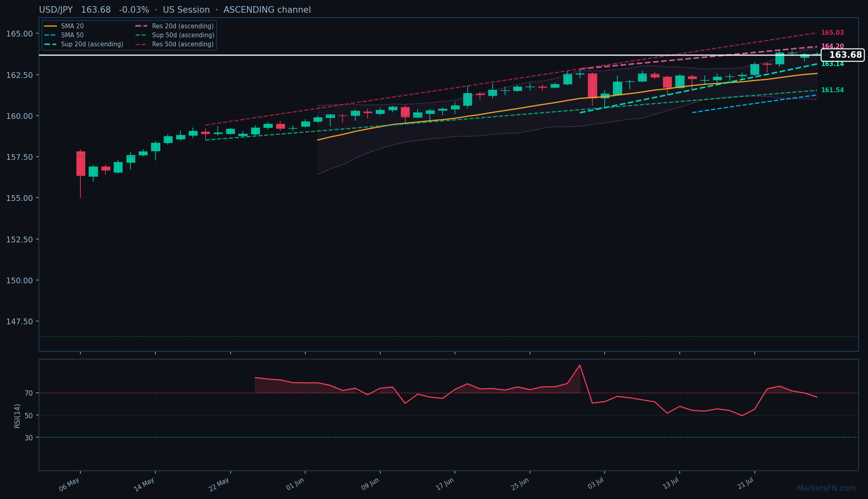Click the 164.20 resistance level label

[832, 46]
